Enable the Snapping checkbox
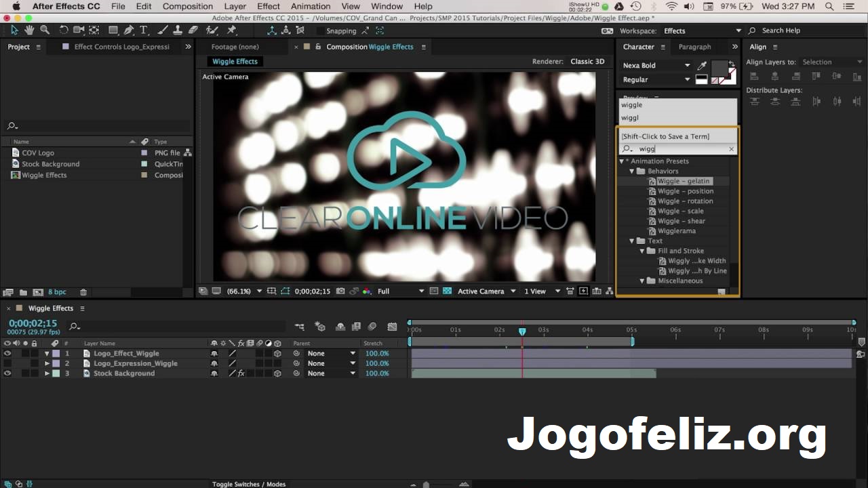The image size is (868, 488). click(x=320, y=30)
